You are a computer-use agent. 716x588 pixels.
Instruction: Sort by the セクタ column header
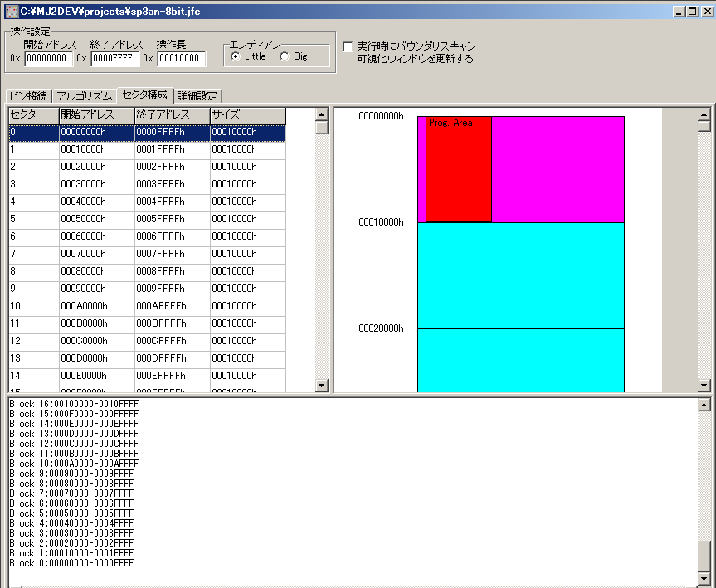[33, 114]
